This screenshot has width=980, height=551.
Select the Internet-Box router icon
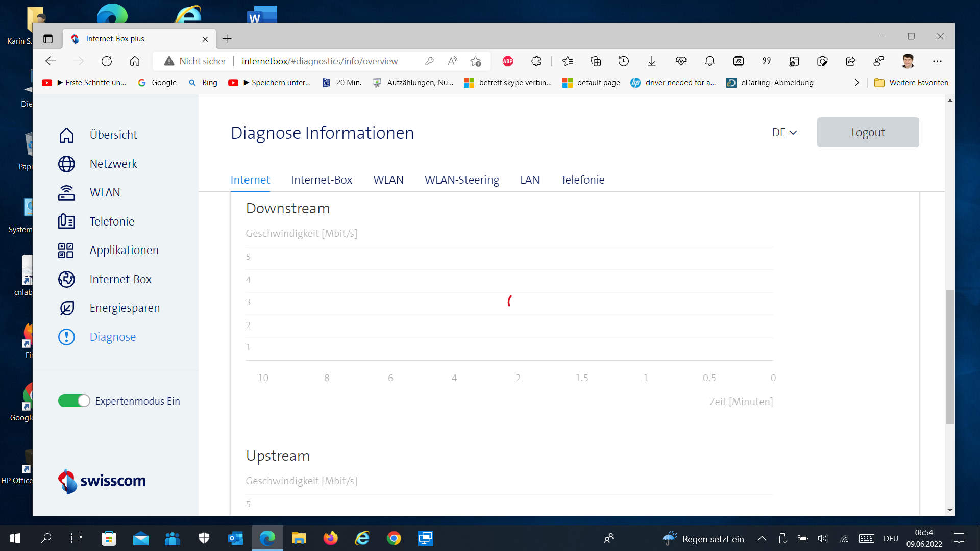pyautogui.click(x=66, y=279)
